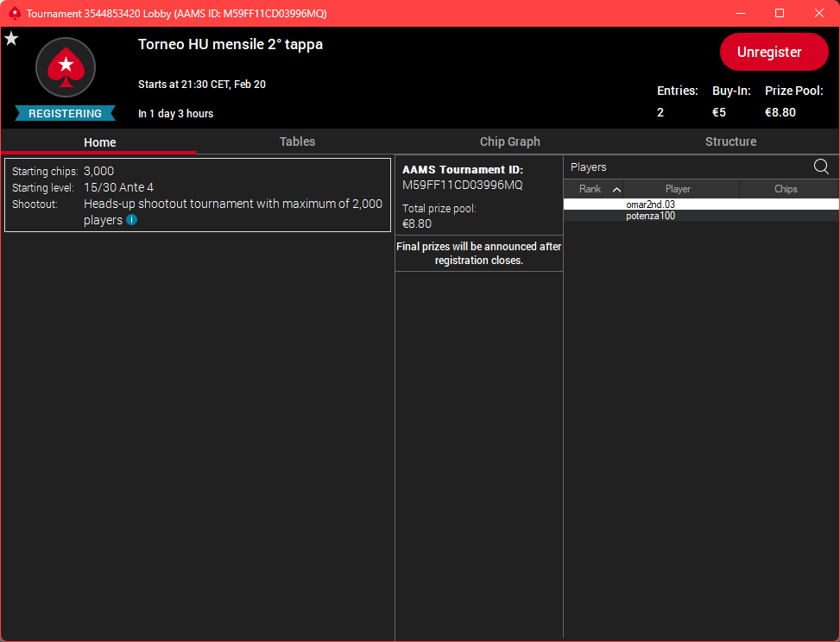Click the Heads-up shootout description text

coord(233,211)
